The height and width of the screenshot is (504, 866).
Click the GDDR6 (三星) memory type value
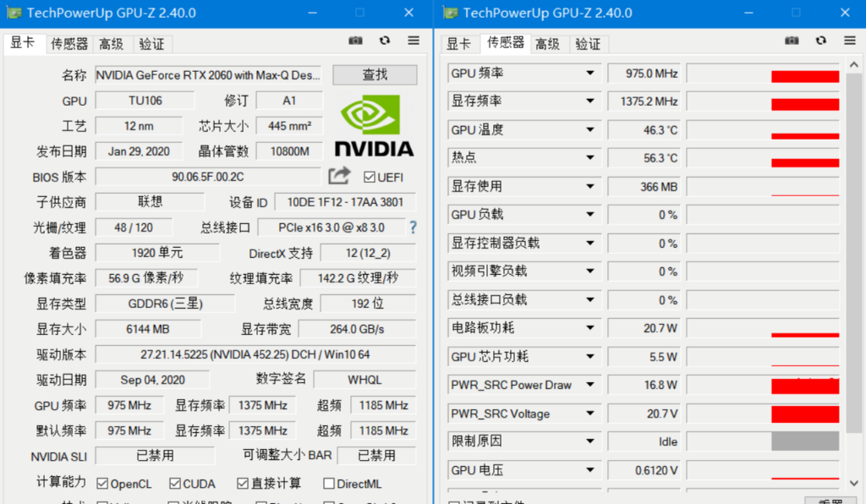click(x=165, y=304)
